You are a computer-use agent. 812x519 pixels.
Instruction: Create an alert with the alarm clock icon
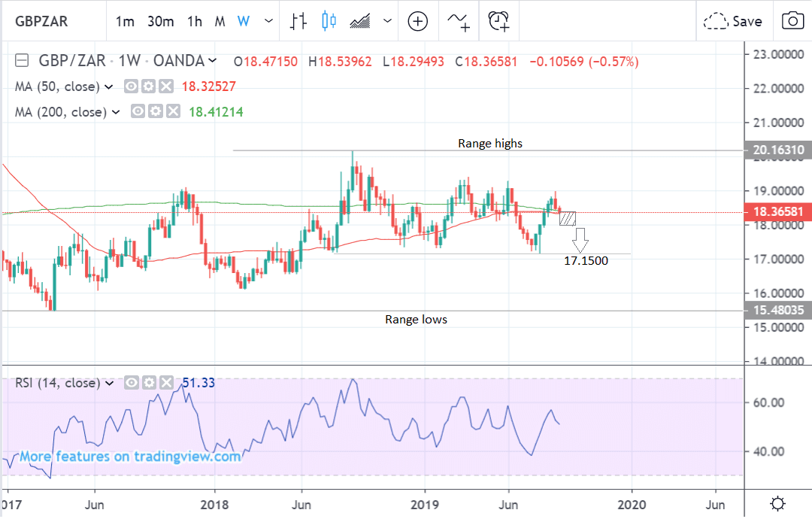498,21
